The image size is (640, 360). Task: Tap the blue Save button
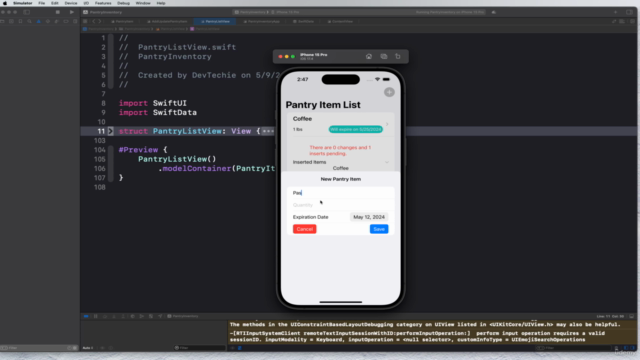pyautogui.click(x=379, y=229)
